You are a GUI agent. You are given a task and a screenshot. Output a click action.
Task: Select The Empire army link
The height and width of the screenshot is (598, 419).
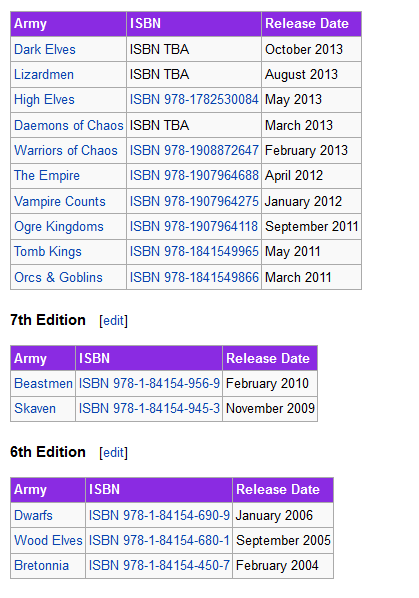click(47, 175)
